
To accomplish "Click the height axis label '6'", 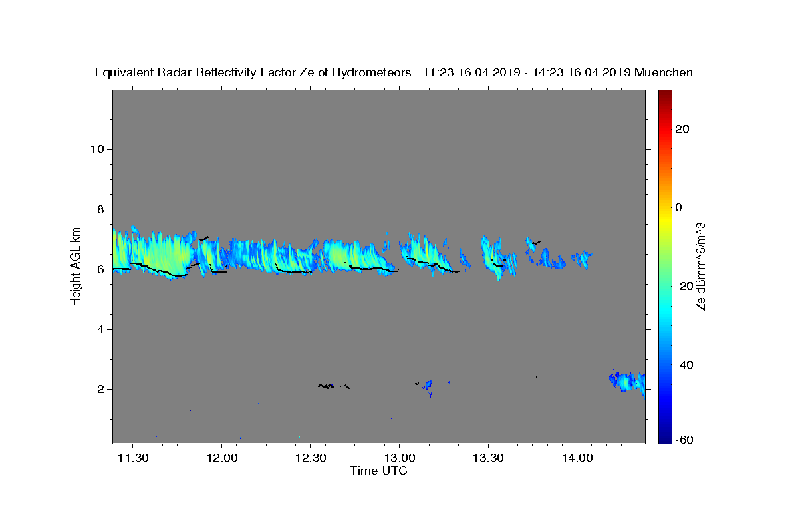I will click(100, 269).
